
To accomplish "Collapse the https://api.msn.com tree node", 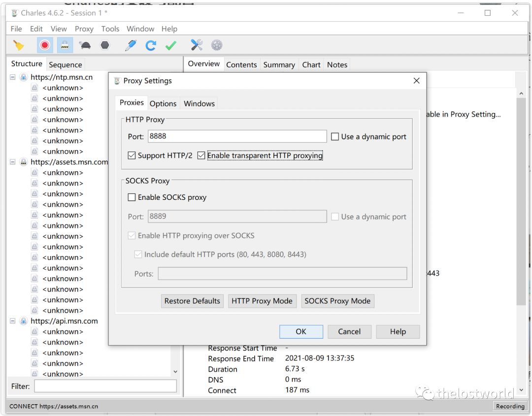I will click(12, 320).
